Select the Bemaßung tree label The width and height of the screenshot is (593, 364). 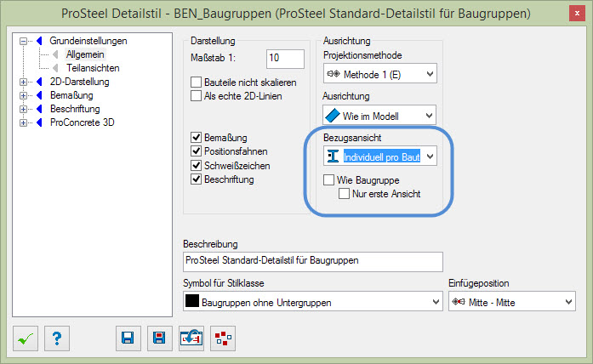[x=71, y=95]
